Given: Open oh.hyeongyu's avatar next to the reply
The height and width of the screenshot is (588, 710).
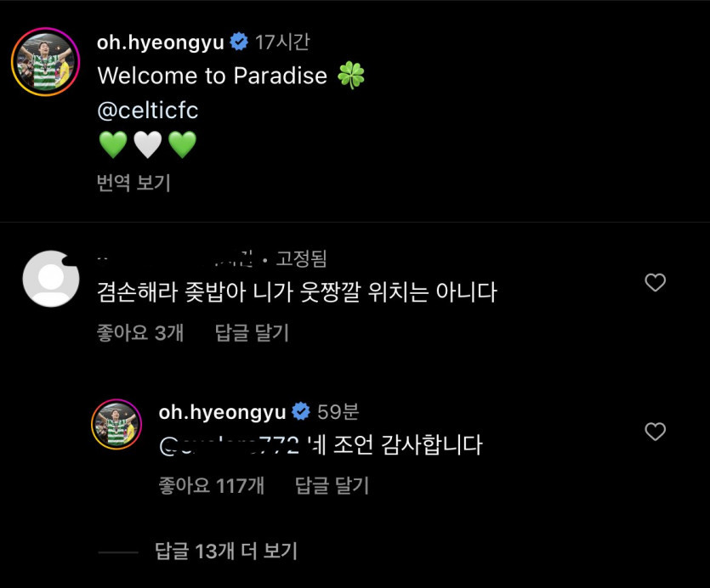Looking at the screenshot, I should click(x=116, y=423).
